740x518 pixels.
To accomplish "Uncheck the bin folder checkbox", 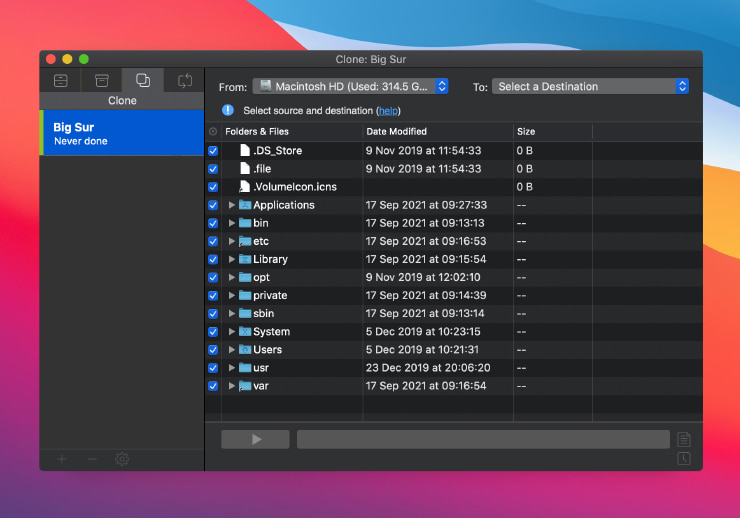I will tap(213, 223).
